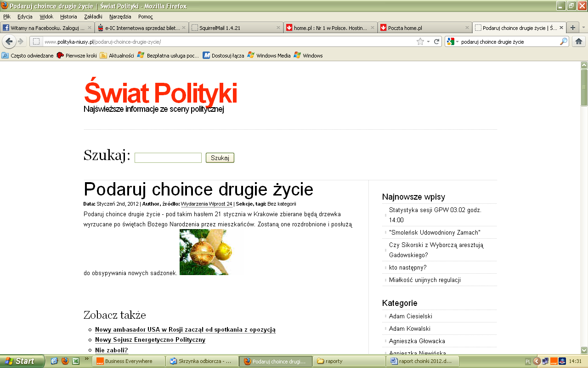Launch Firefox from the quick launch icon
Screen dimensions: 588x368
point(65,361)
